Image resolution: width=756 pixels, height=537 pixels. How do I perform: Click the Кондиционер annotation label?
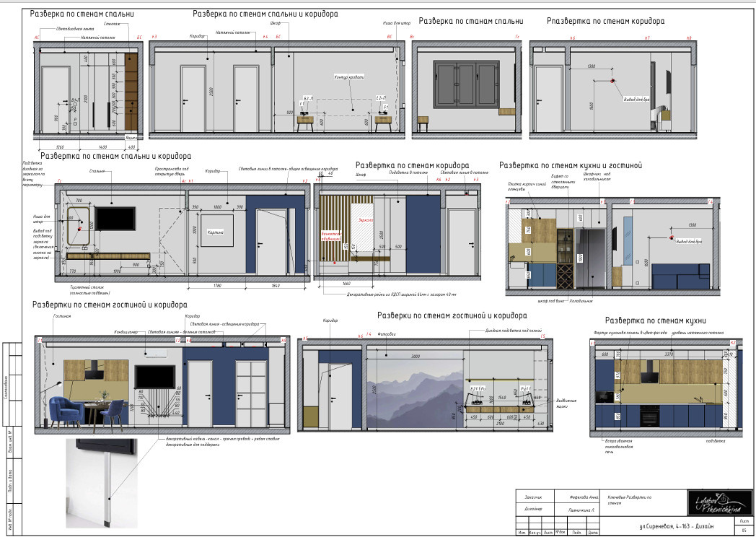click(126, 333)
